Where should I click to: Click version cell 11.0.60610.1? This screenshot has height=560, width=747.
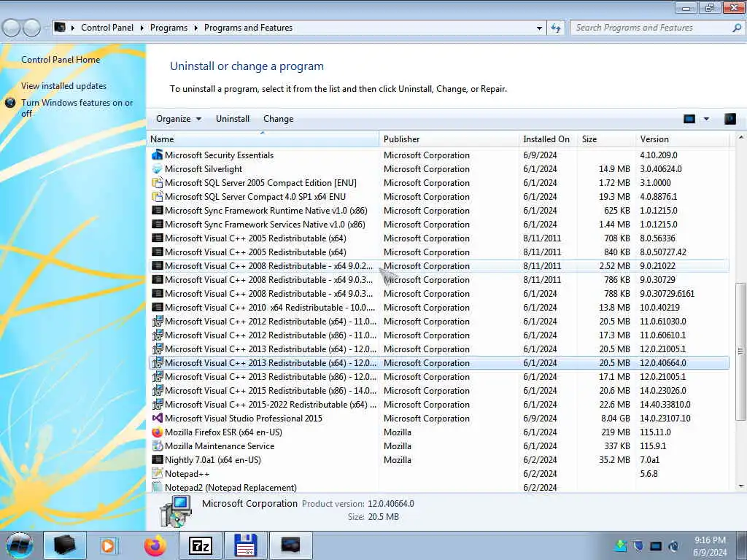pos(662,335)
